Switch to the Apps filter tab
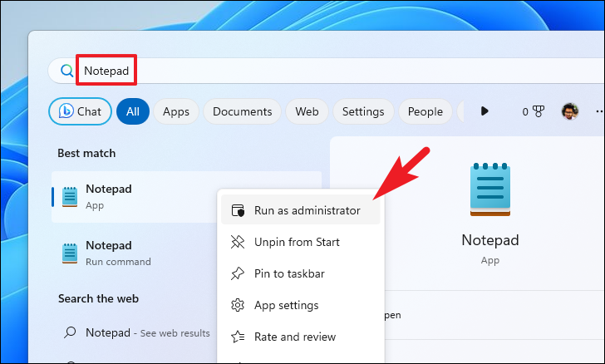This screenshot has width=605, height=364. point(176,111)
